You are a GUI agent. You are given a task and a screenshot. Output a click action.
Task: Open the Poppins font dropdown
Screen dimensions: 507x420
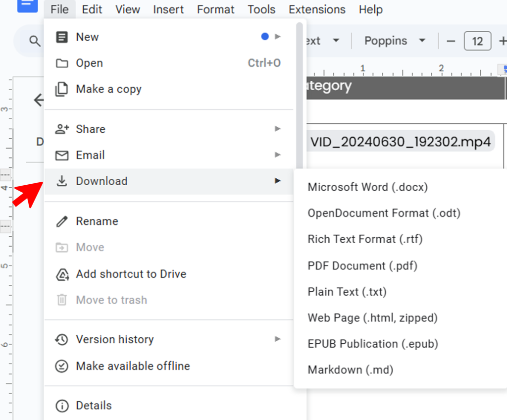(395, 41)
